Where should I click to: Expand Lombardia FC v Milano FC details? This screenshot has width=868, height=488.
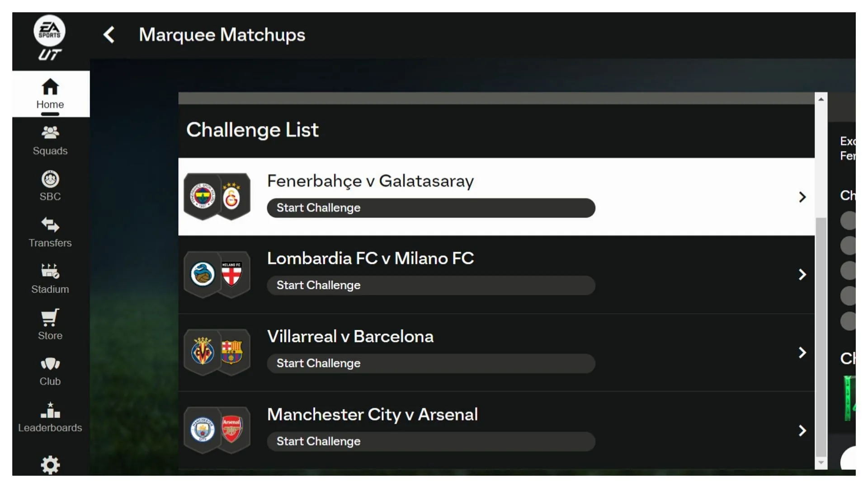coord(802,274)
